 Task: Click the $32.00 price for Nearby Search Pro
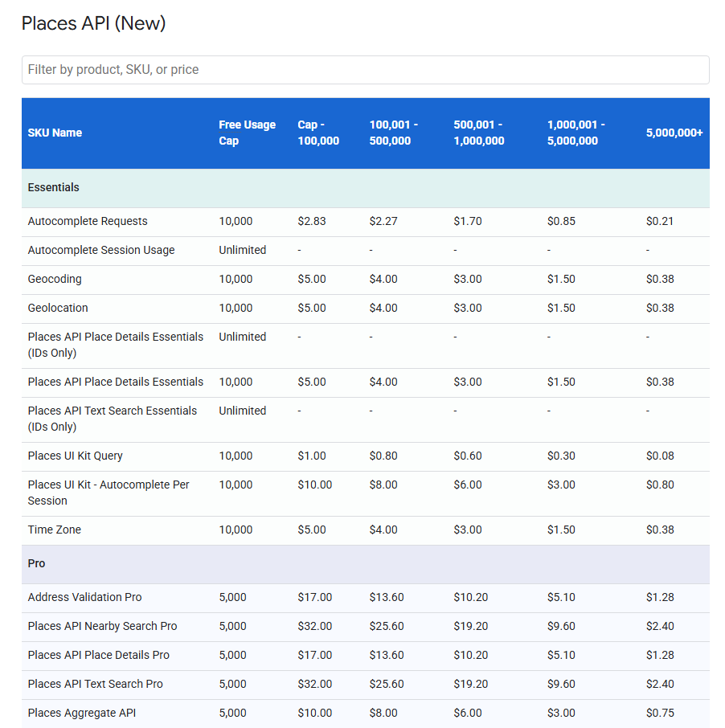click(x=312, y=626)
